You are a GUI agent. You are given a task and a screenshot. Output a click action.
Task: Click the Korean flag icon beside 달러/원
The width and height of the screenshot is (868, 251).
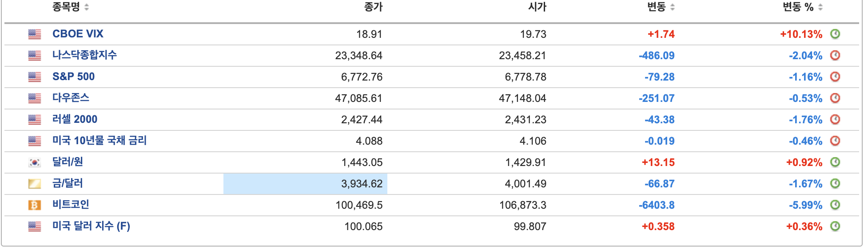click(x=35, y=162)
